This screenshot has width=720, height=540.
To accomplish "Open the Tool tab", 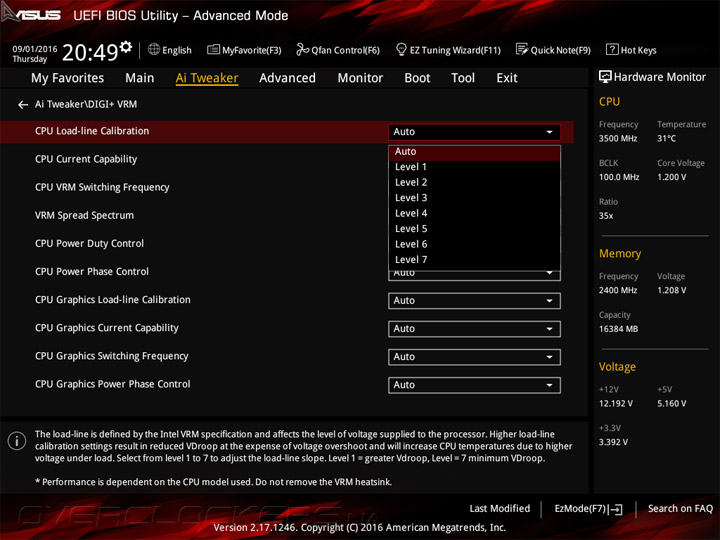I will [x=463, y=78].
